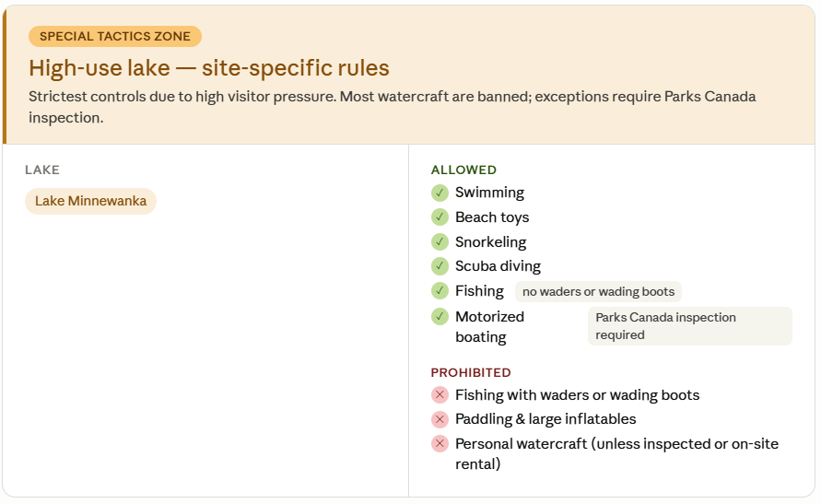Image resolution: width=821 pixels, height=504 pixels.
Task: Click the green checkmark beside Swimming
Action: coord(440,193)
